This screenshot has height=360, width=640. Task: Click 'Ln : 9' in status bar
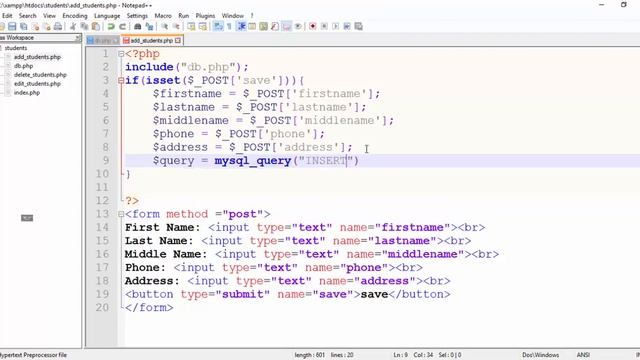click(400, 355)
